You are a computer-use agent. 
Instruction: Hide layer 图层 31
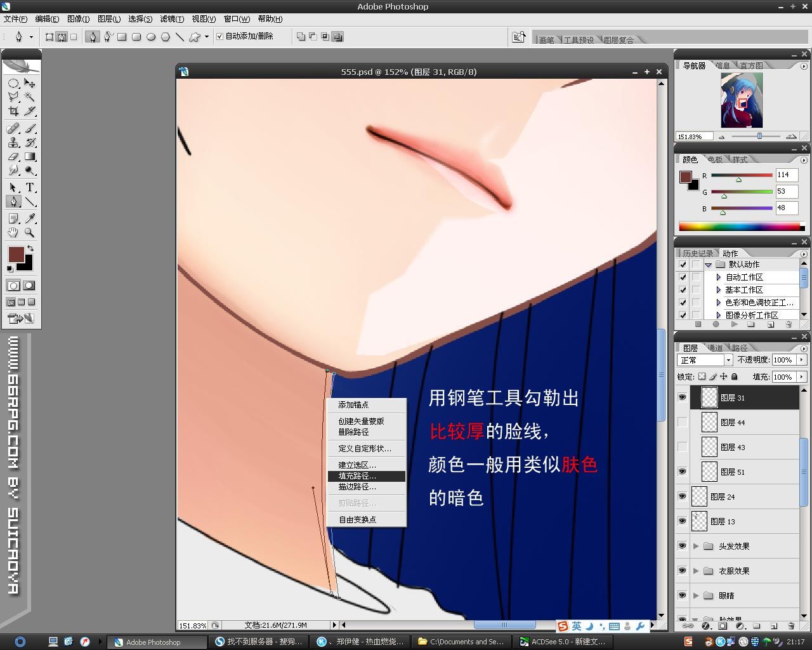683,397
